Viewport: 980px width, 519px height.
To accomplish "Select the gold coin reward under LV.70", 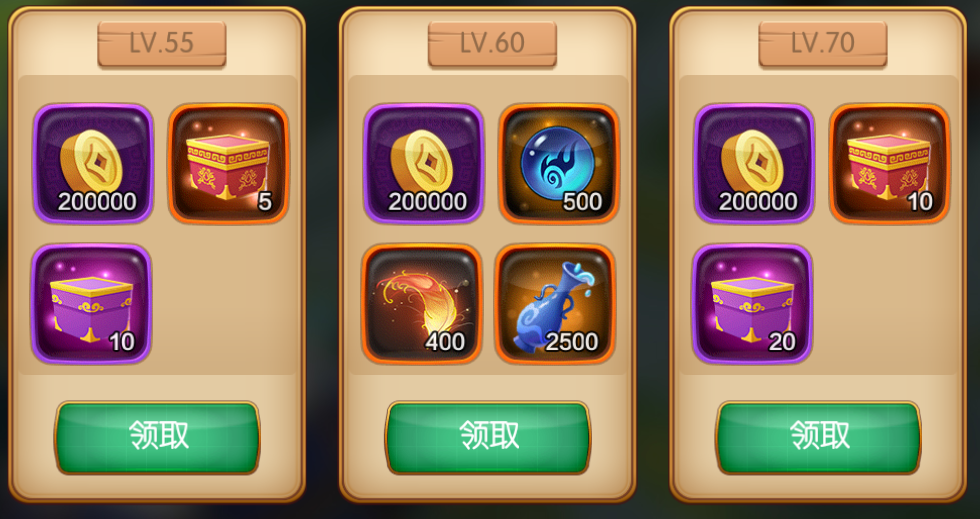I will (754, 163).
